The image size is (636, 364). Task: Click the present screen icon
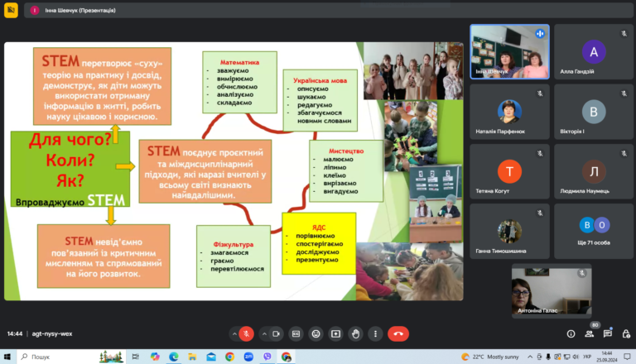coord(336,334)
